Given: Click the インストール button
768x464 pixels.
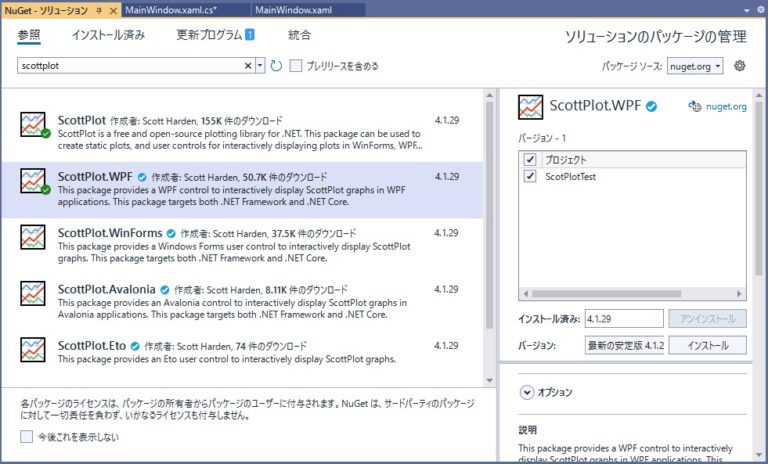Looking at the screenshot, I should [707, 345].
